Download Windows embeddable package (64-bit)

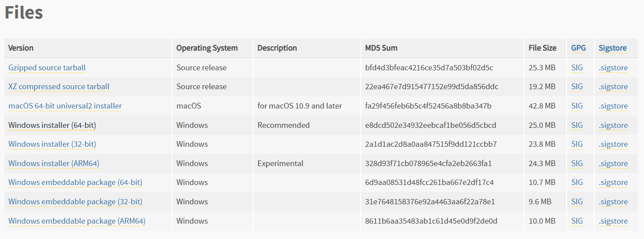click(x=75, y=182)
